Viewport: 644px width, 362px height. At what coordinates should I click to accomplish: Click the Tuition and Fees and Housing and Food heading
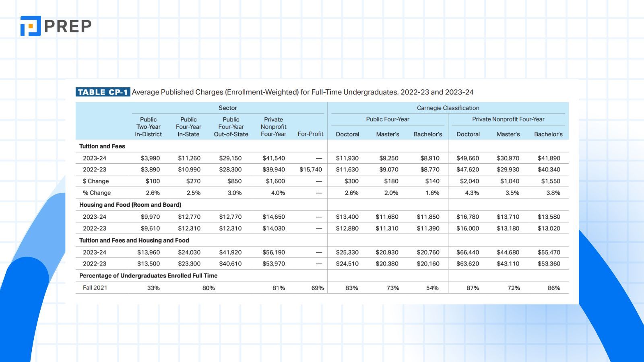click(x=134, y=240)
